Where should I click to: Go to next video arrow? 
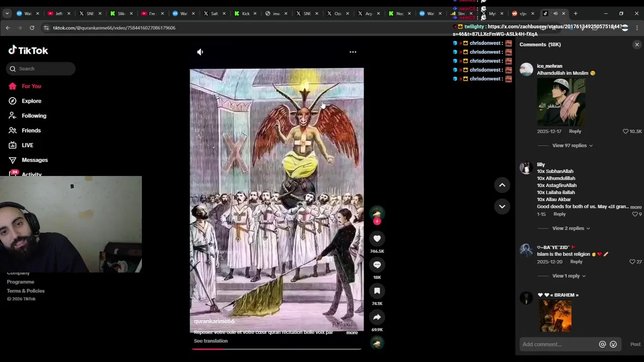coord(502,206)
